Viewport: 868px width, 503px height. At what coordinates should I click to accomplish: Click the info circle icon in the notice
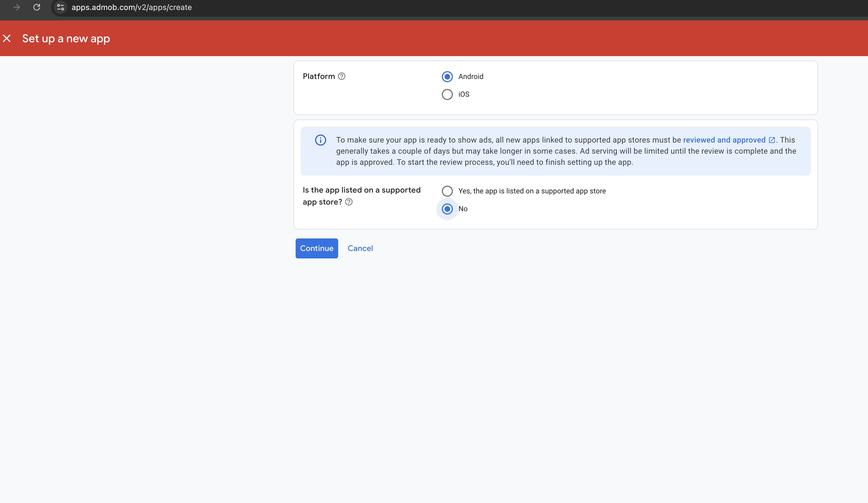[x=320, y=140]
